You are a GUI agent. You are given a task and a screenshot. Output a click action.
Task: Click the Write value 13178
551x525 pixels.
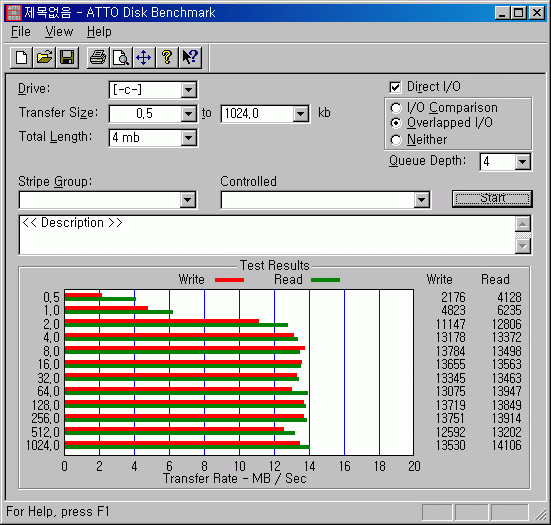(x=451, y=337)
